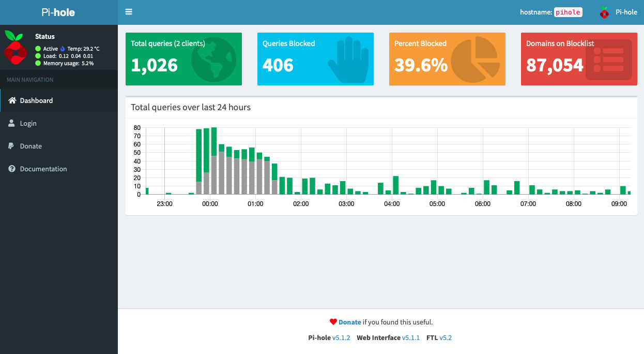Click the tallest green bar just after 00:00
The height and width of the screenshot is (354, 644).
(214, 141)
